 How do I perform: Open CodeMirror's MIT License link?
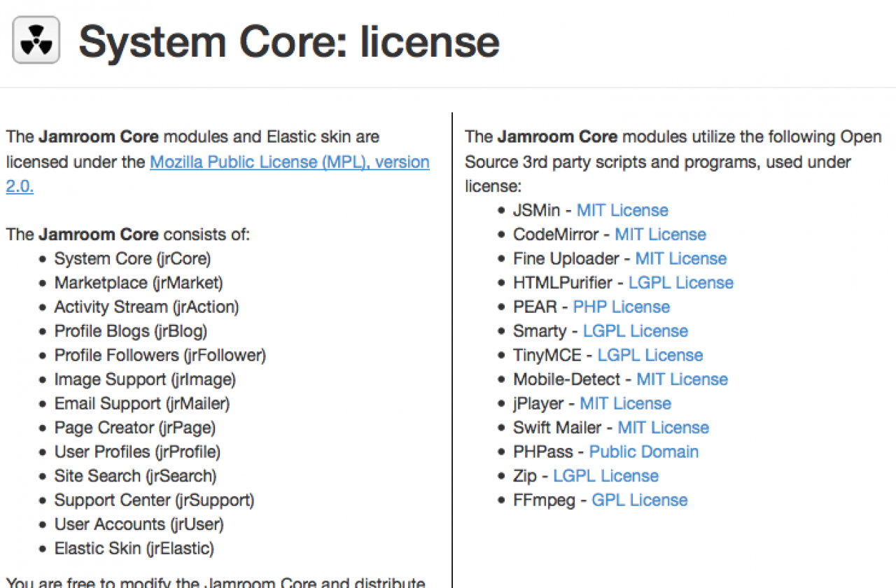click(660, 234)
